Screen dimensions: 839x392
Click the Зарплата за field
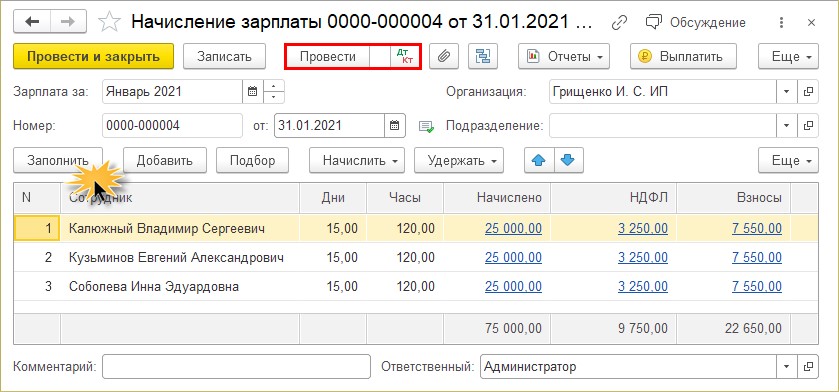[172, 91]
